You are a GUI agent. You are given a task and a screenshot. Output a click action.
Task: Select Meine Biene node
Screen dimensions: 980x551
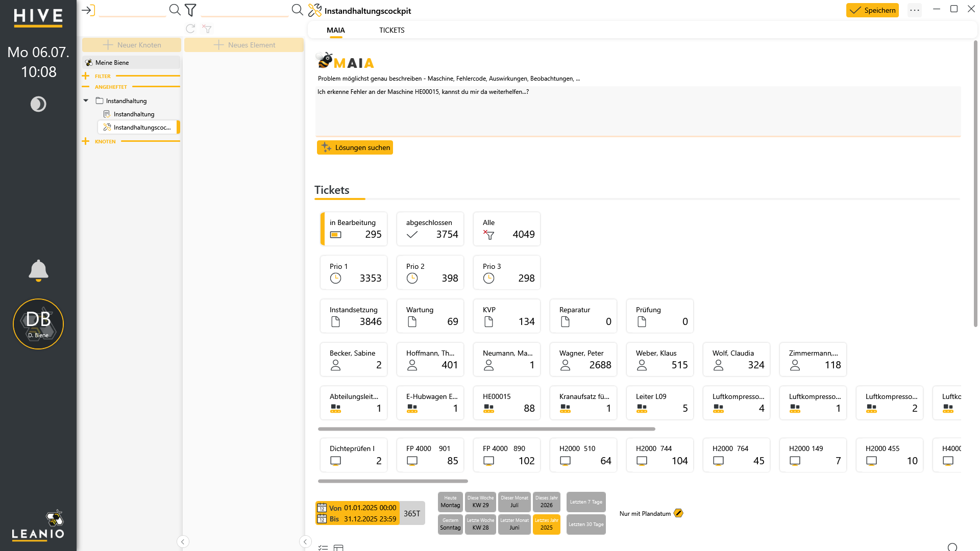point(131,62)
